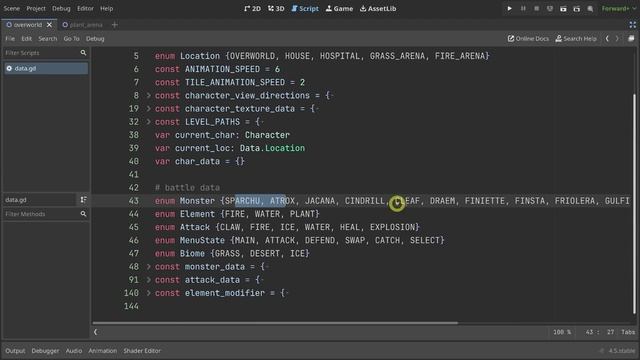Click the 4.5.stable version label
Viewport: 640px width, 360px height.
pos(621,351)
